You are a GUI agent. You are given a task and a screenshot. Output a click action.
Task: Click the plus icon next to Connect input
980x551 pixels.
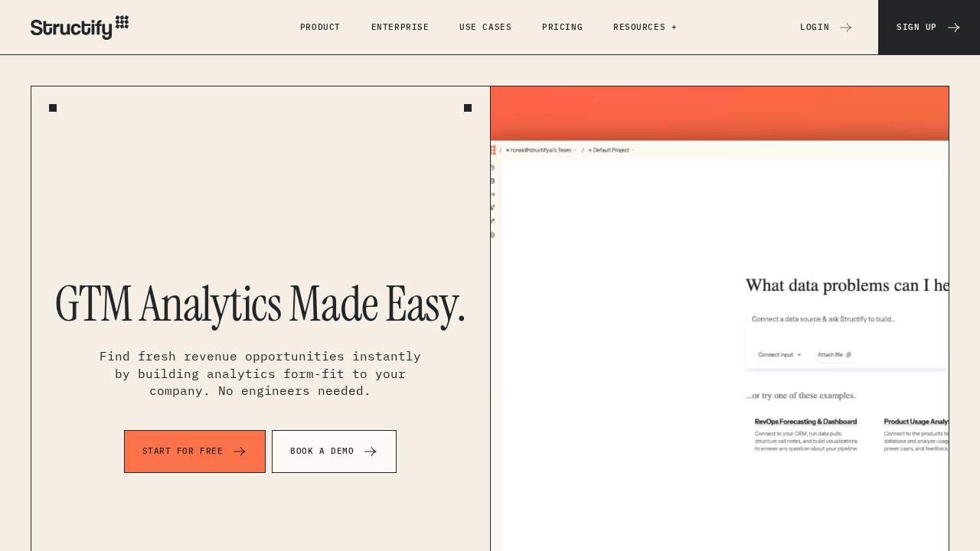click(799, 354)
